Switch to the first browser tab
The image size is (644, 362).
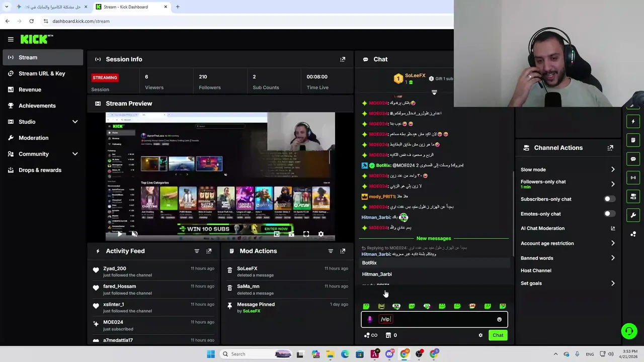(51, 7)
